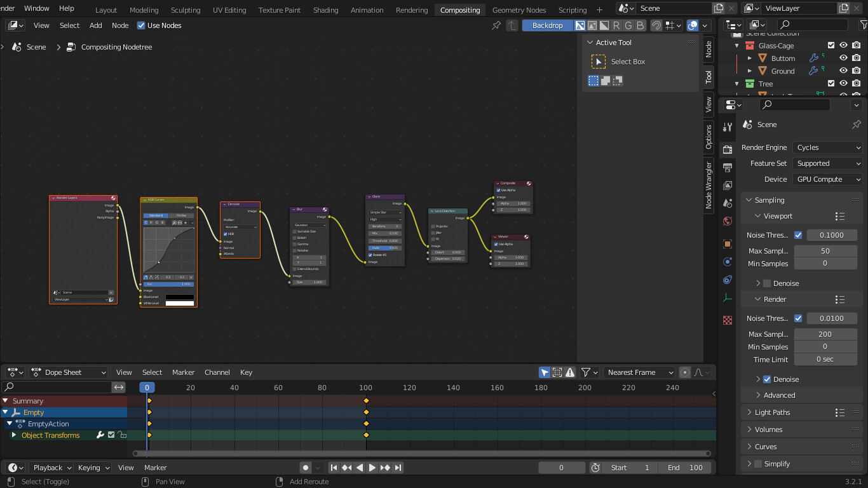This screenshot has height=488, width=868.
Task: Jump to the timeline end frame
Action: pos(398,468)
